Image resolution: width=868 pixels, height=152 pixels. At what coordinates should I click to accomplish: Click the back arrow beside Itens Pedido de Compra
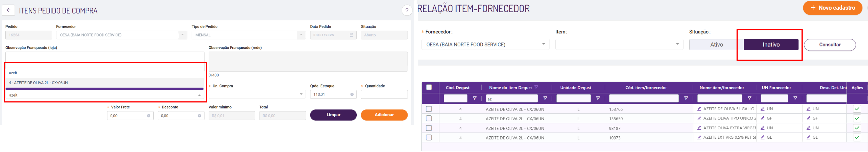point(8,10)
